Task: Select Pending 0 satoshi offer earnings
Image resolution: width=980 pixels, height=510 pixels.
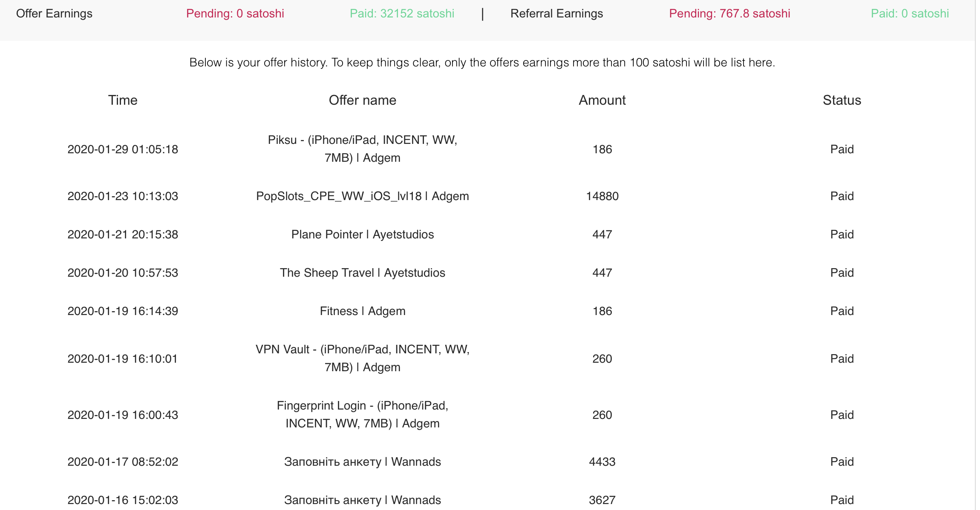Action: (x=235, y=14)
